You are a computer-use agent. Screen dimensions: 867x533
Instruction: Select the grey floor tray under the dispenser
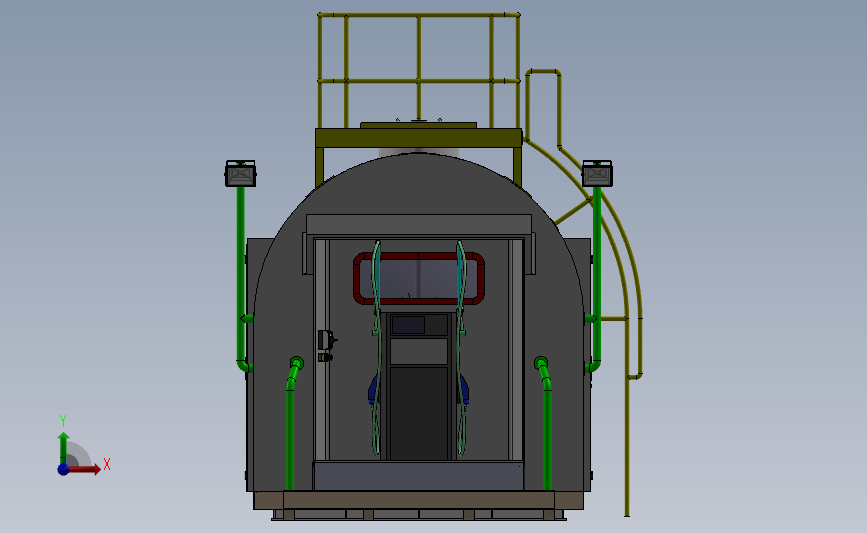coord(419,476)
